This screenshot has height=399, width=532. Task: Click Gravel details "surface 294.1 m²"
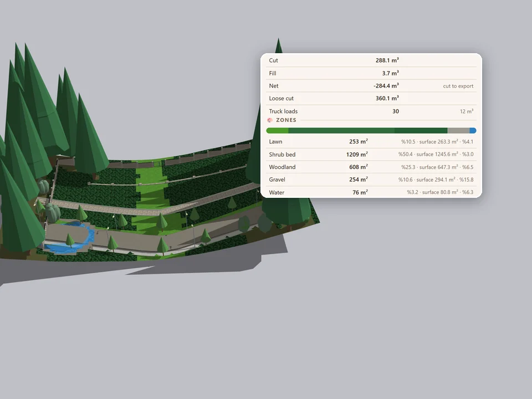pyautogui.click(x=436, y=180)
